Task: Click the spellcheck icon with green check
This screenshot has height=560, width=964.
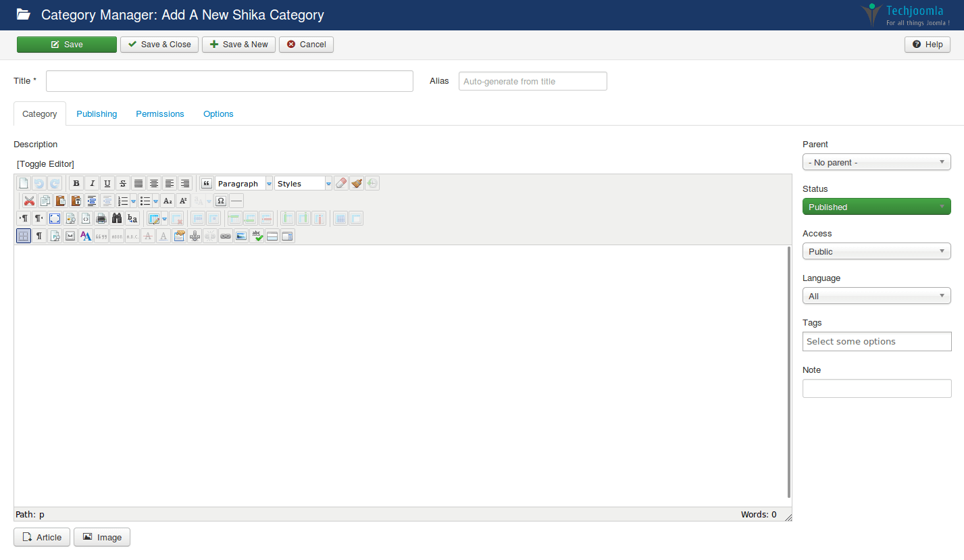Action: pos(257,236)
